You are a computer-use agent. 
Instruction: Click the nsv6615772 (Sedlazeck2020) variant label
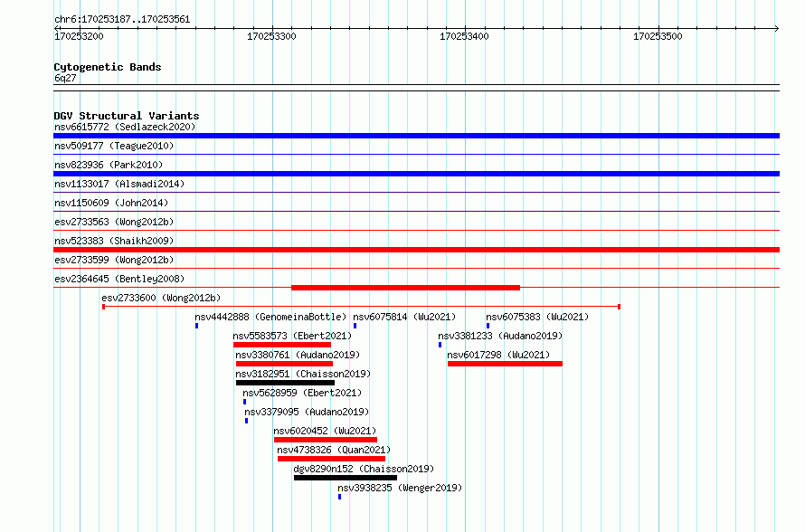(x=125, y=127)
